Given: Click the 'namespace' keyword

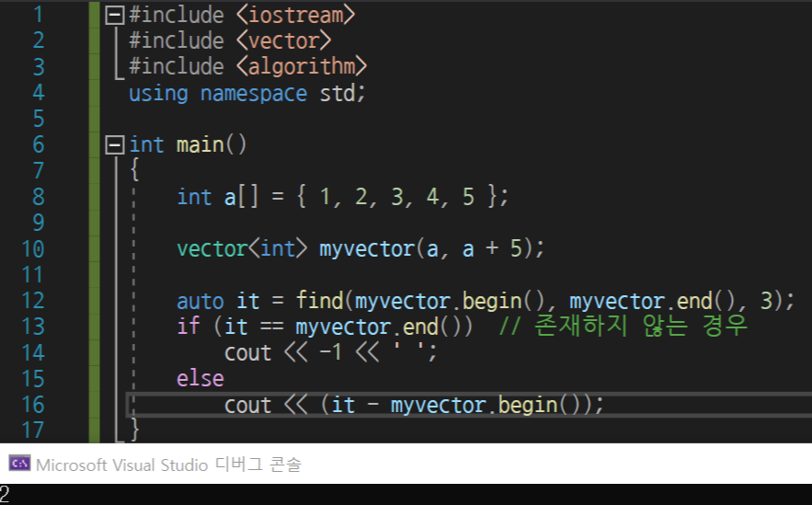Looking at the screenshot, I should pyautogui.click(x=254, y=94).
